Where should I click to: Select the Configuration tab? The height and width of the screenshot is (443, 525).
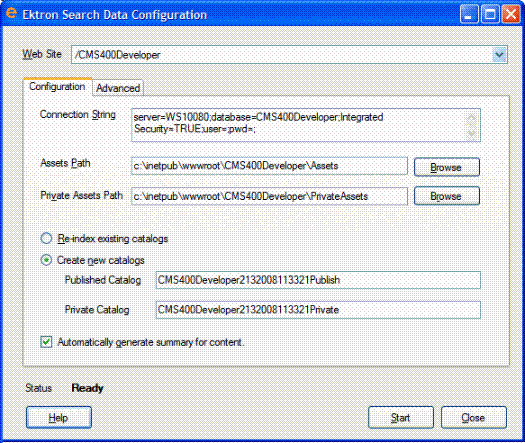click(x=57, y=87)
